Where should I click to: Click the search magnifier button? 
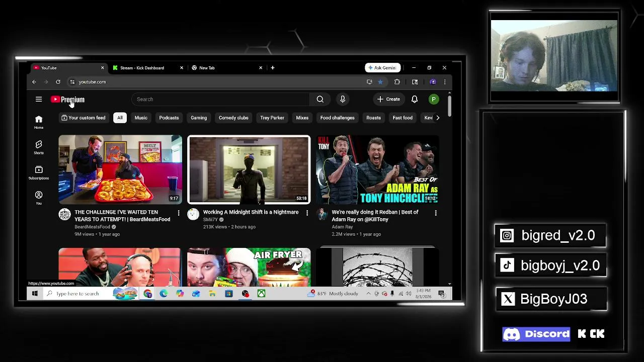pyautogui.click(x=320, y=99)
